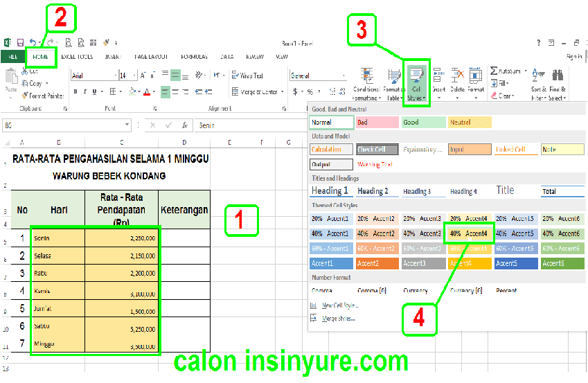Click the Orientation angled text icon

(x=199, y=75)
